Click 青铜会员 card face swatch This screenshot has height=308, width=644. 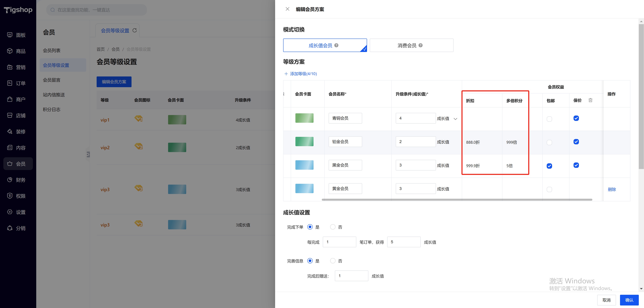coord(304,118)
